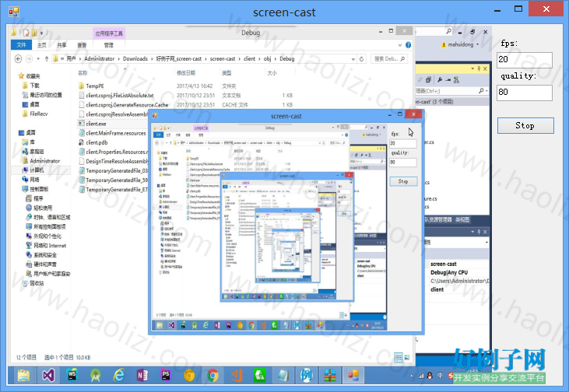Launch Android Studio from the taskbar

coord(96,376)
